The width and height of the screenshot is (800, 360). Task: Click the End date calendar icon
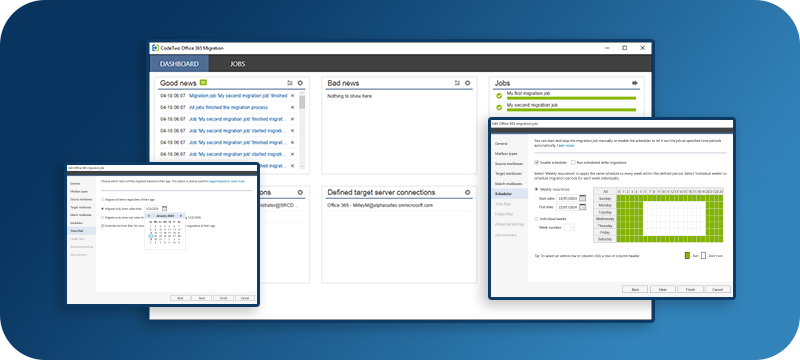pyautogui.click(x=583, y=207)
